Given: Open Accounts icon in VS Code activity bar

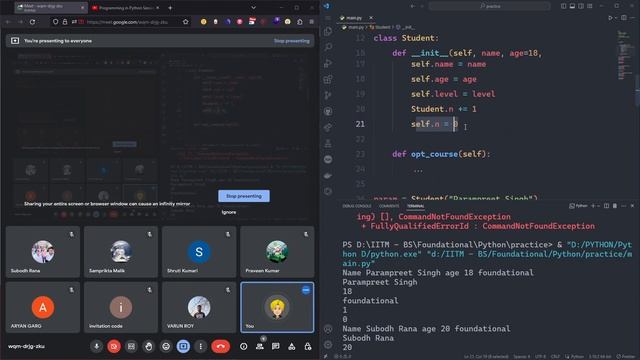Looking at the screenshot, I should [328, 329].
